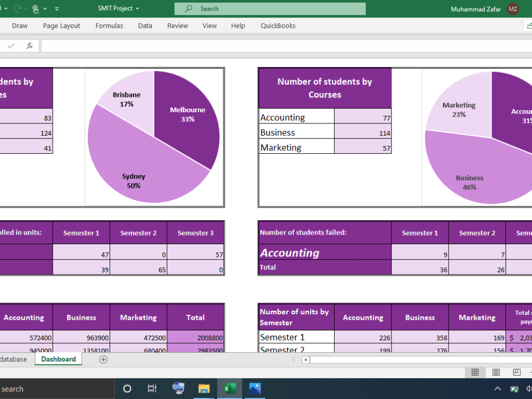
Task: Open the italic Accounting dropdown cell
Action: pos(325,252)
